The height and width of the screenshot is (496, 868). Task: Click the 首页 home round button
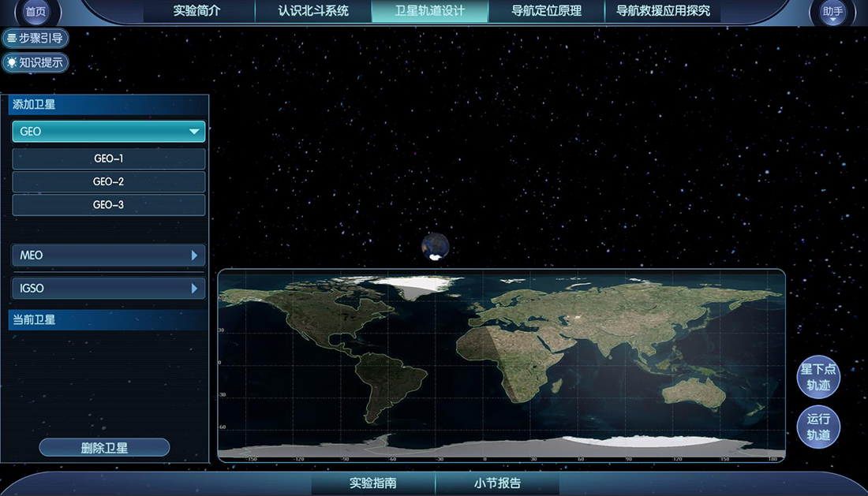click(36, 12)
